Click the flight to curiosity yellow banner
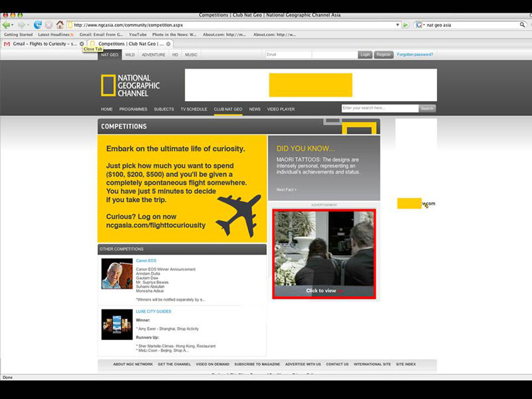Viewport: 532px width, 399px height. (182, 189)
